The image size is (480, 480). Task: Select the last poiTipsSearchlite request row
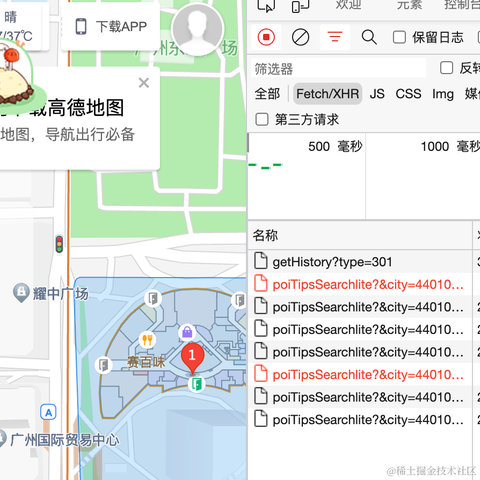pyautogui.click(x=360, y=419)
